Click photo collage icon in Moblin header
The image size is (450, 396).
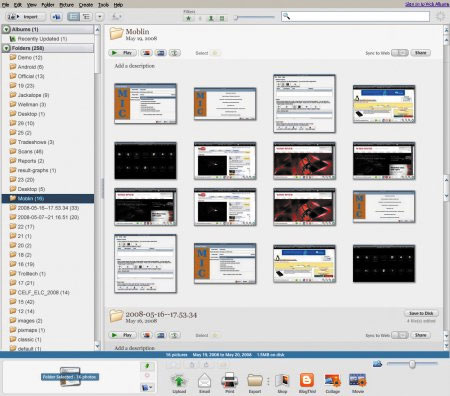point(146,53)
